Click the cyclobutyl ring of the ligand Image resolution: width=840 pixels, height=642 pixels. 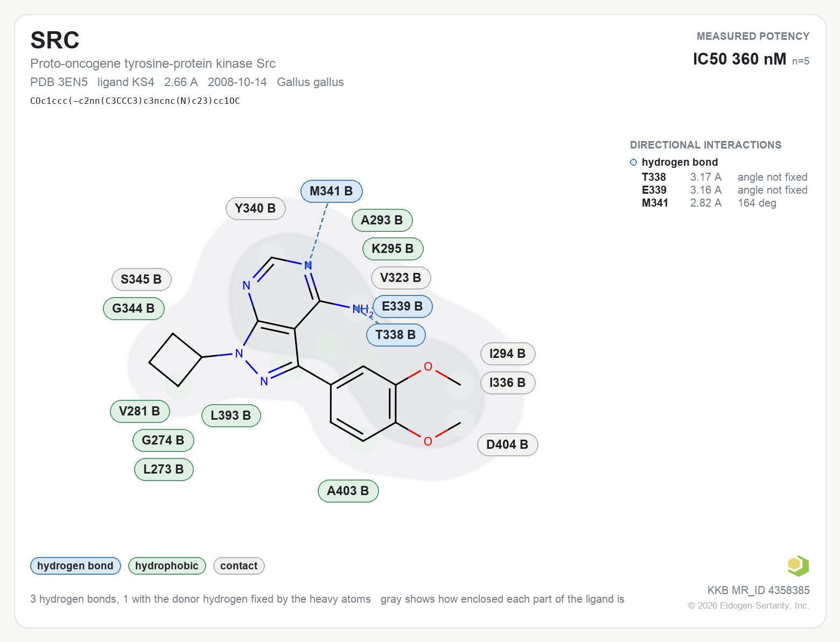[175, 360]
